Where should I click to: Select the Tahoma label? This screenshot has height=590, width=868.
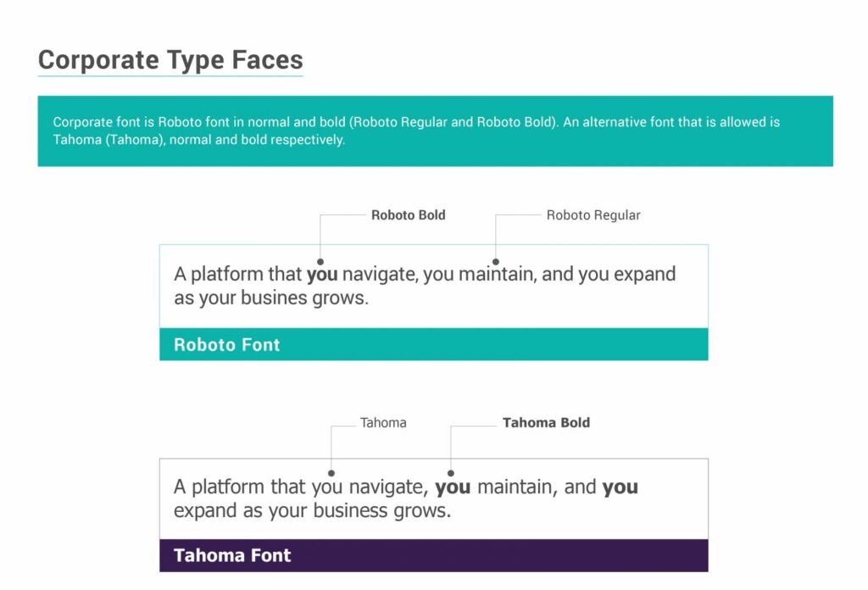pyautogui.click(x=383, y=423)
